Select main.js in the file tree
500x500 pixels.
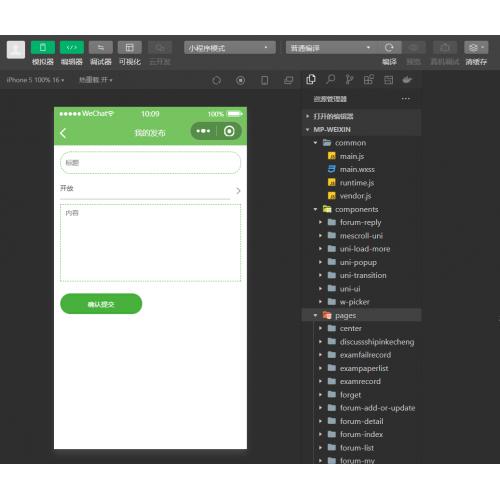[352, 156]
